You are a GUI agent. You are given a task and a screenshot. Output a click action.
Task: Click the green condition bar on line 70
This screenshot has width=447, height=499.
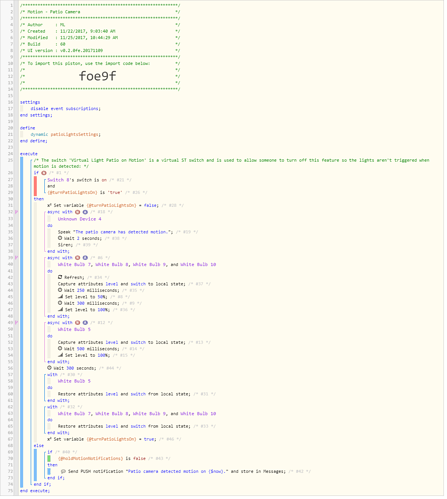point(49,459)
